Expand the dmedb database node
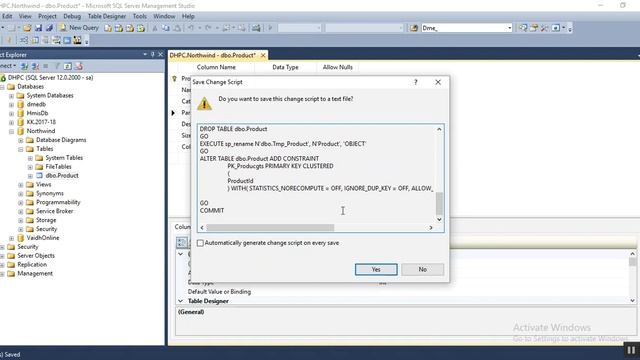 tap(11, 104)
